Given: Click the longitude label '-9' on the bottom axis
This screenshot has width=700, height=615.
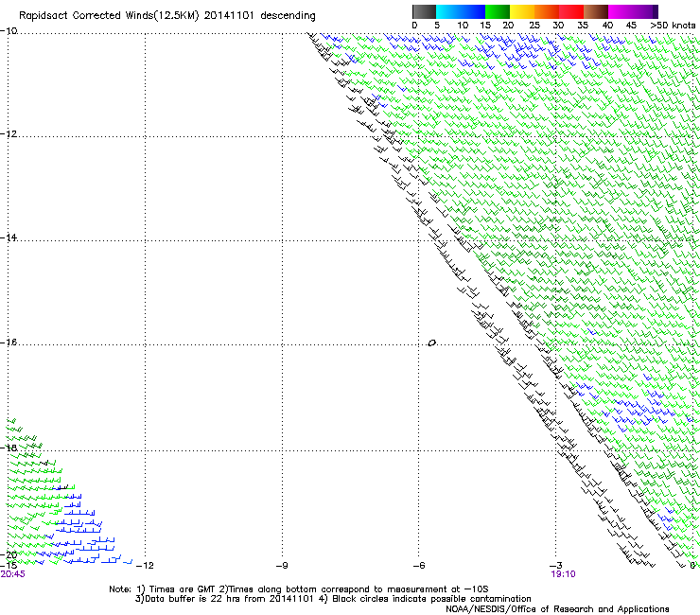Looking at the screenshot, I should click(x=282, y=566).
